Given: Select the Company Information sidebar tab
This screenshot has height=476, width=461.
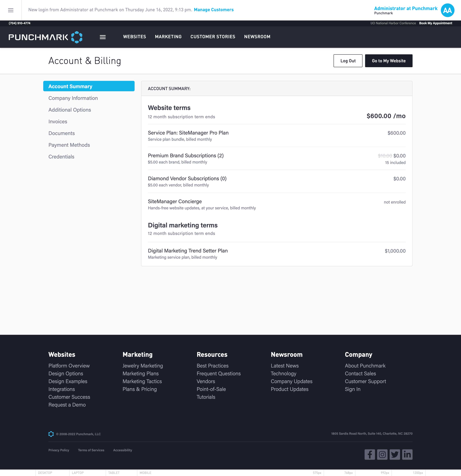Looking at the screenshot, I should coord(73,98).
